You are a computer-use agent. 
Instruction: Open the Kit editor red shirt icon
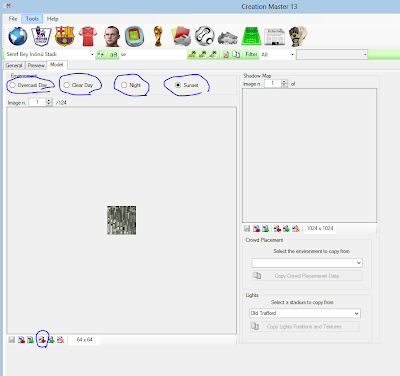[88, 36]
